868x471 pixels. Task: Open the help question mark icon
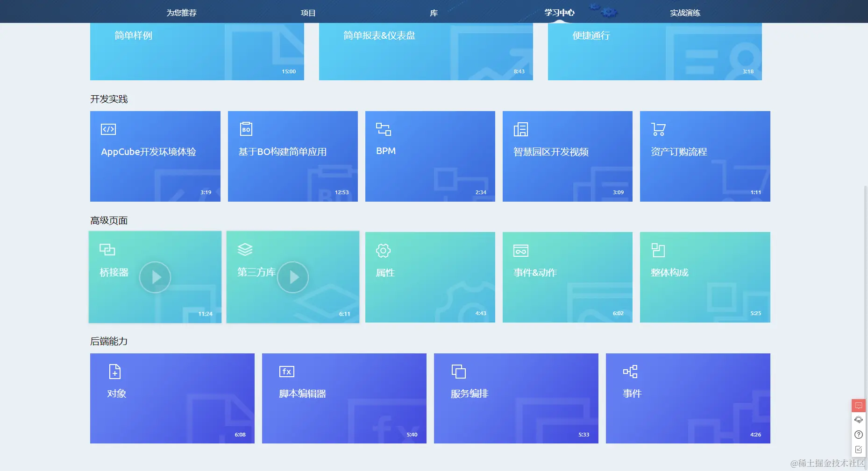859,435
